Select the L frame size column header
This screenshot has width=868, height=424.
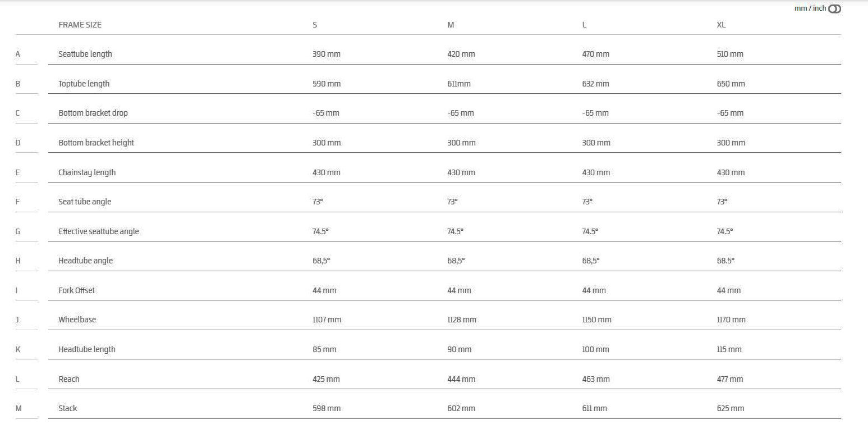[584, 25]
